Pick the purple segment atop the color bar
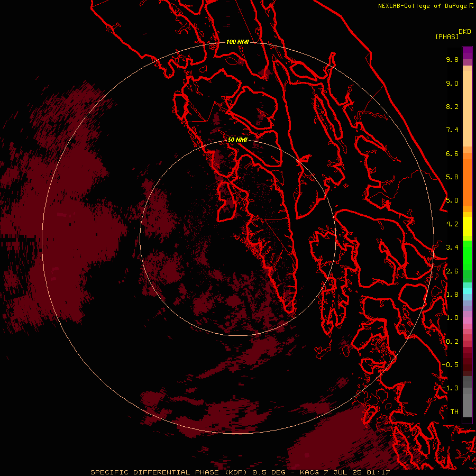Image resolution: width=476 pixels, height=476 pixels. (x=467, y=53)
